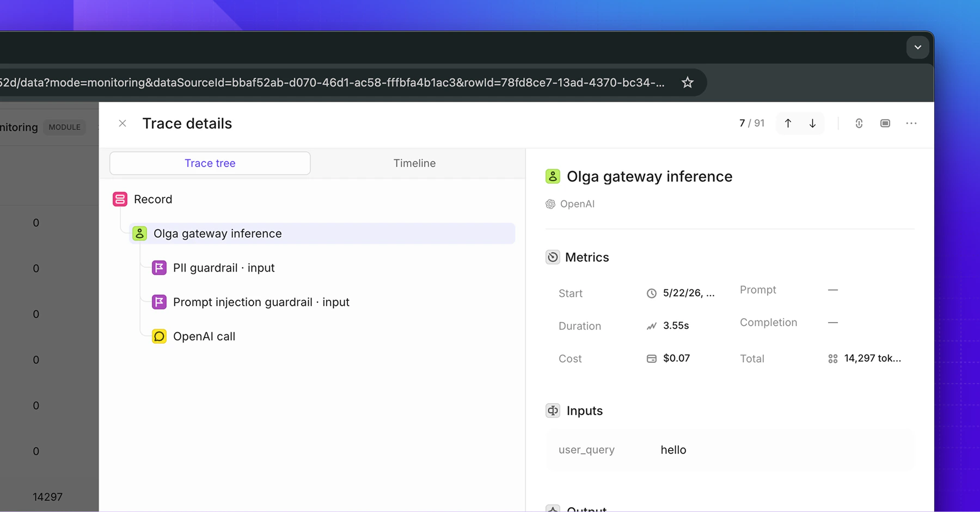Image resolution: width=980 pixels, height=512 pixels.
Task: Select Olga gateway inference tree row
Action: point(322,233)
